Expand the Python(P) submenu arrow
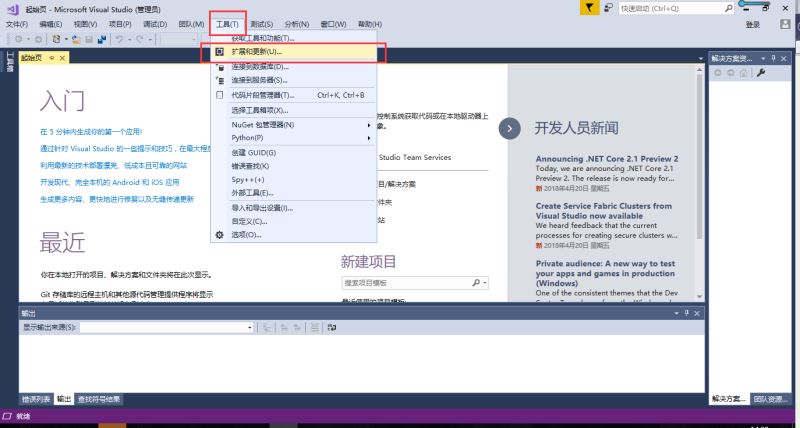The height and width of the screenshot is (428, 800). pyautogui.click(x=369, y=138)
